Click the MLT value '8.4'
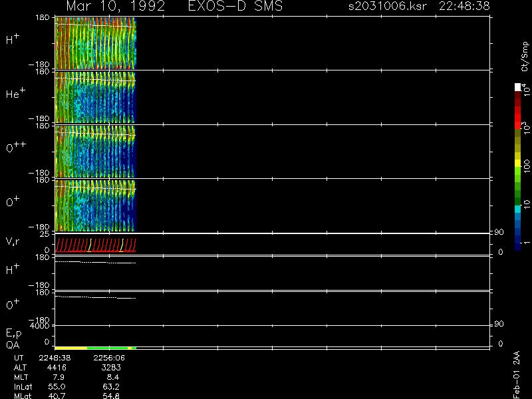Screen dimensions: 532x399 [x=112, y=377]
